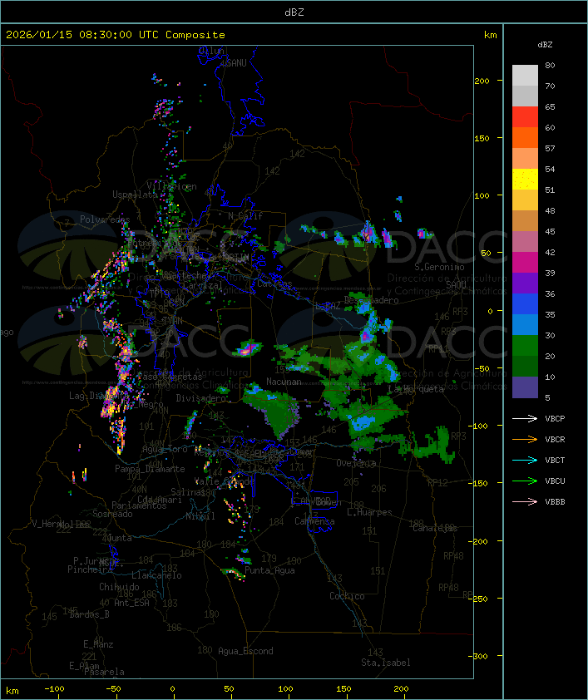The height and width of the screenshot is (700, 588).
Task: Click the pink VBBB arrow icon
Action: click(x=525, y=502)
